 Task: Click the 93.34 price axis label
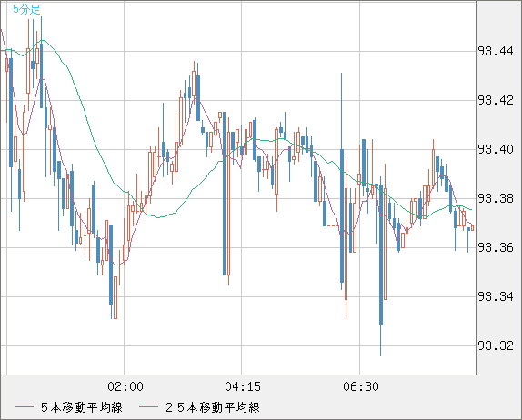(496, 296)
